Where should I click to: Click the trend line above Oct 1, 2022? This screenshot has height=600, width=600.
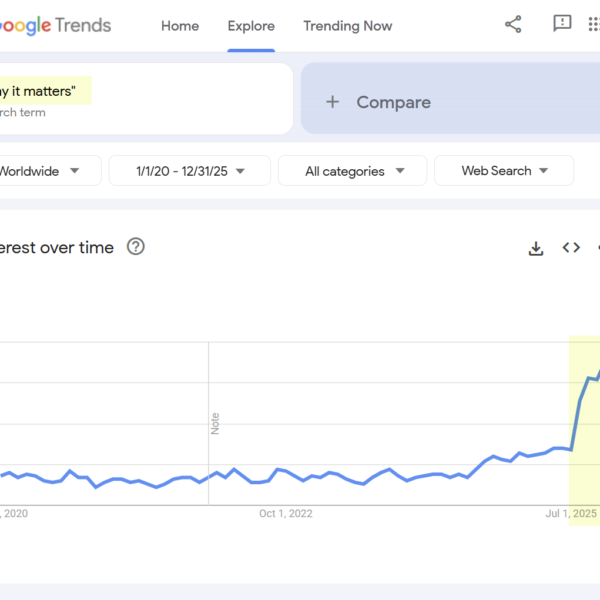(x=287, y=469)
